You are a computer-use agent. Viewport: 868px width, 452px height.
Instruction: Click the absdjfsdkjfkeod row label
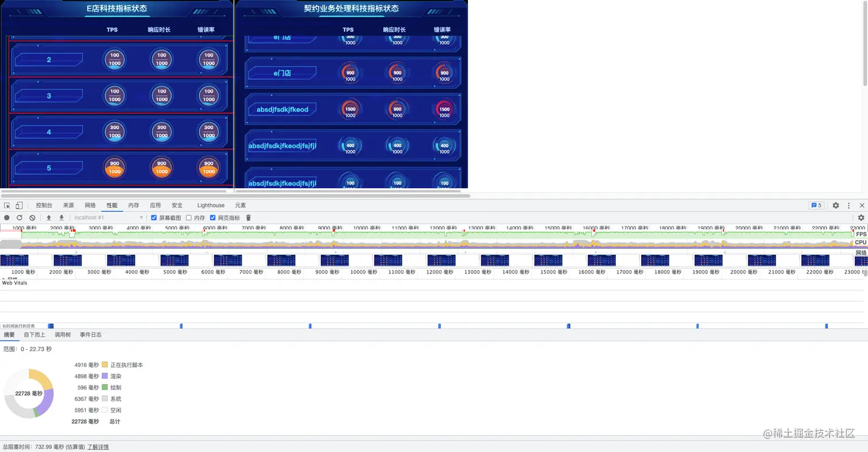coord(282,110)
